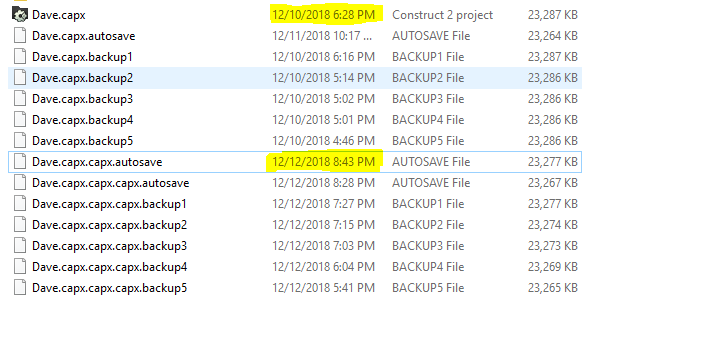Image resolution: width=704 pixels, height=360 pixels.
Task: Select the Dave.capx Construct 2 gear icon
Action: pyautogui.click(x=20, y=15)
